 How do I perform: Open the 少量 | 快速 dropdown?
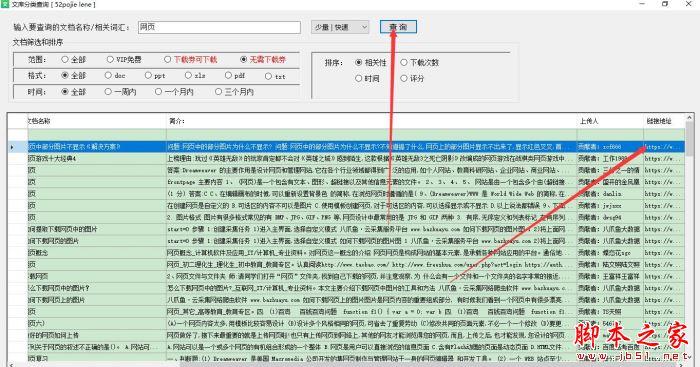click(x=340, y=27)
